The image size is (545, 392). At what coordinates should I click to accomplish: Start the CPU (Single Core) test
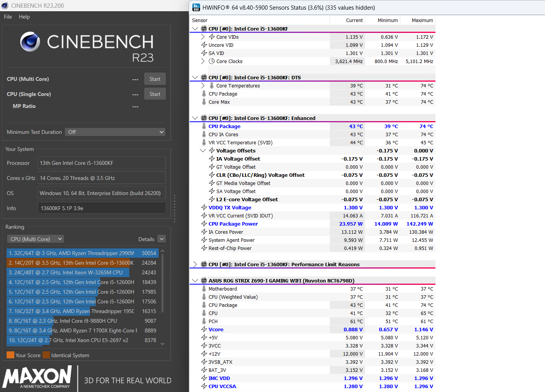pos(155,94)
